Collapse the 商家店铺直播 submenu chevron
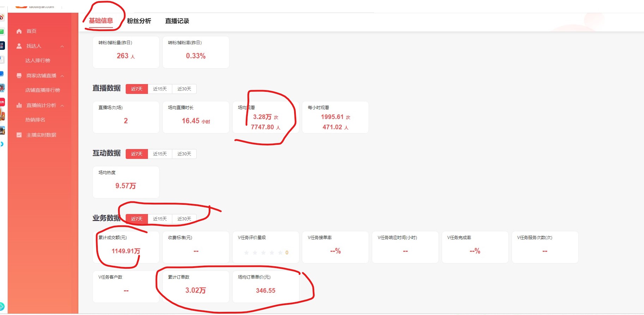644x315 pixels. pos(62,76)
